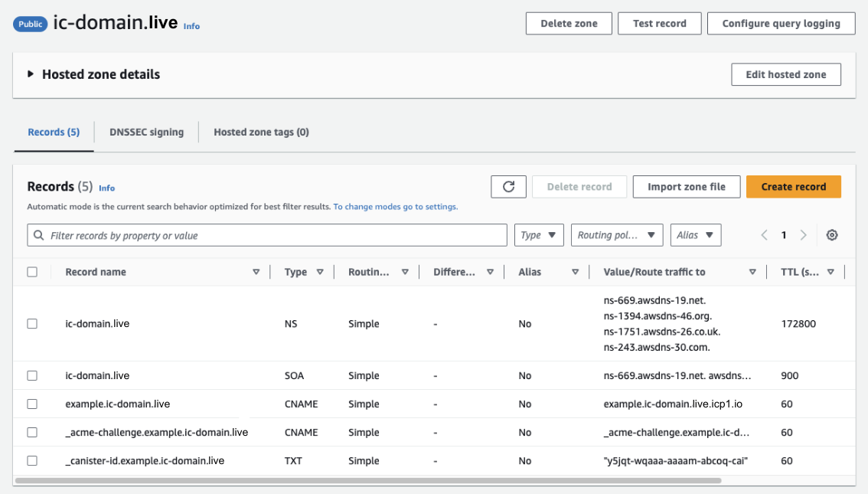Screen dimensions: 868x494
Task: Click the Public badge
Action: 31,24
